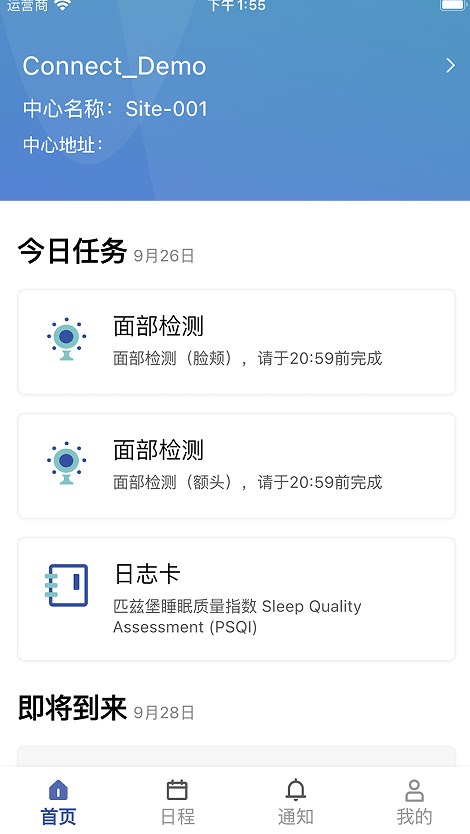Image resolution: width=470 pixels, height=834 pixels.
Task: Tap the Wi-Fi status icon
Action: [x=63, y=5]
